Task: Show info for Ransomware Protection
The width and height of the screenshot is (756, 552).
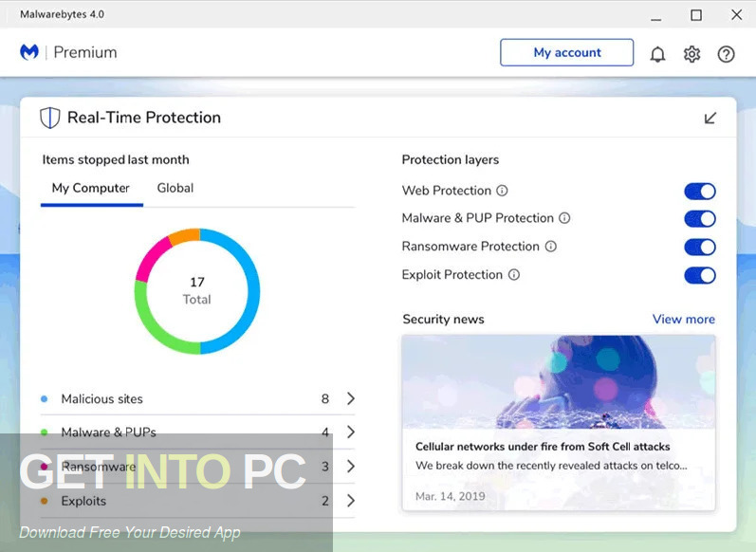Action: click(x=550, y=247)
